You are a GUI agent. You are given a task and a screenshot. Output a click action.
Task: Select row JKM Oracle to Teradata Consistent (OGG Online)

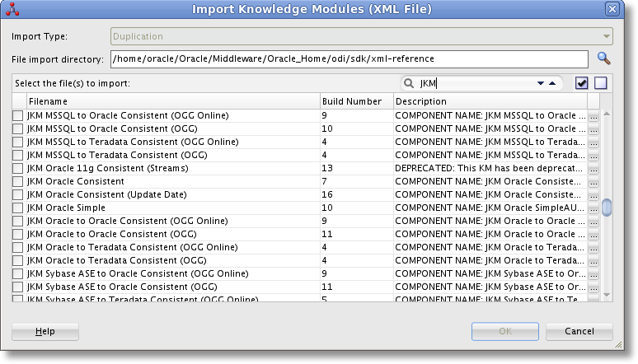point(299,247)
